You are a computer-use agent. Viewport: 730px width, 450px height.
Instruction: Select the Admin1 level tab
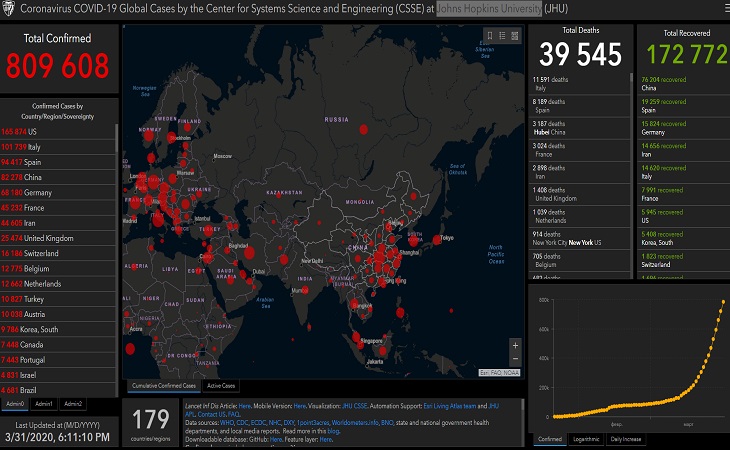pyautogui.click(x=45, y=404)
